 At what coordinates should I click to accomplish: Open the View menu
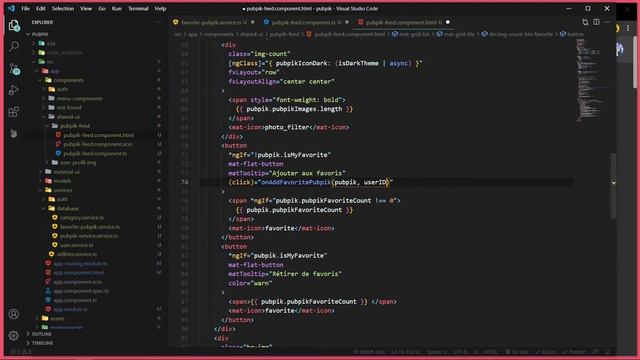86,8
